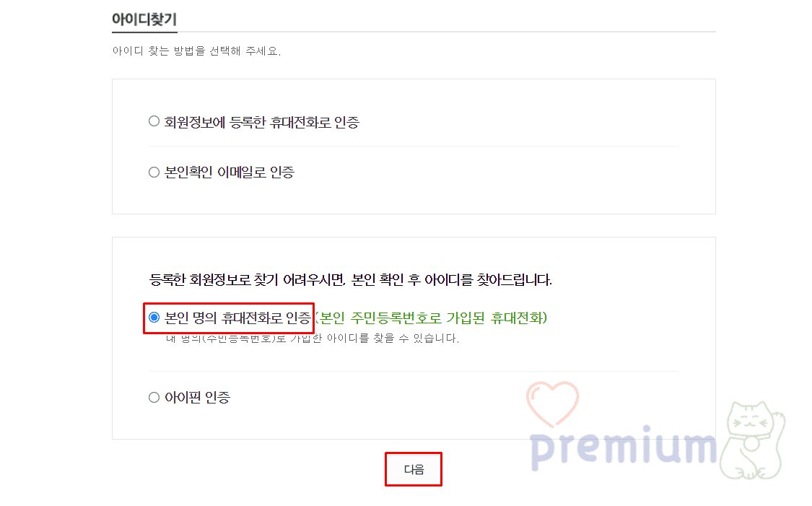
Task: Select the 본인확인 이메일로 인증 radio button
Action: tap(154, 172)
